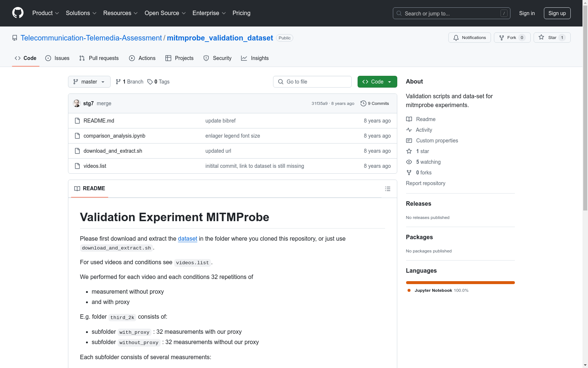
Task: Open the Packages section heading
Action: [x=419, y=237]
